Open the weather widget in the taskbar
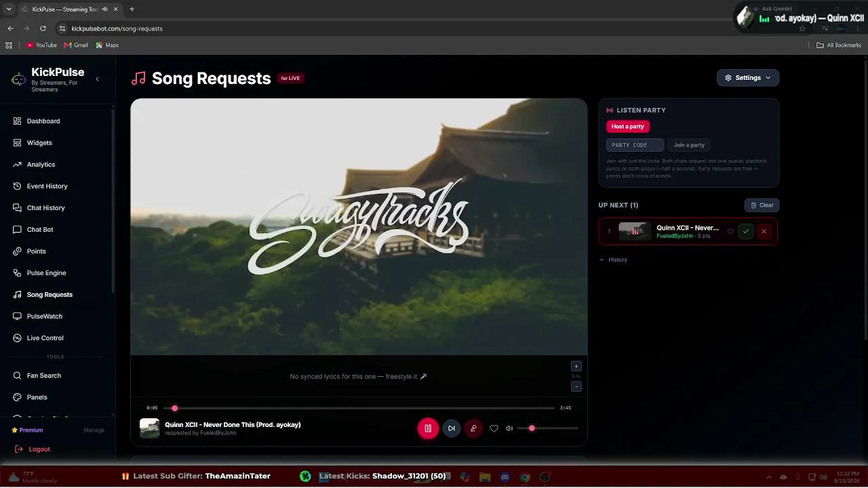Viewport: 868px width, 488px height. click(33, 477)
